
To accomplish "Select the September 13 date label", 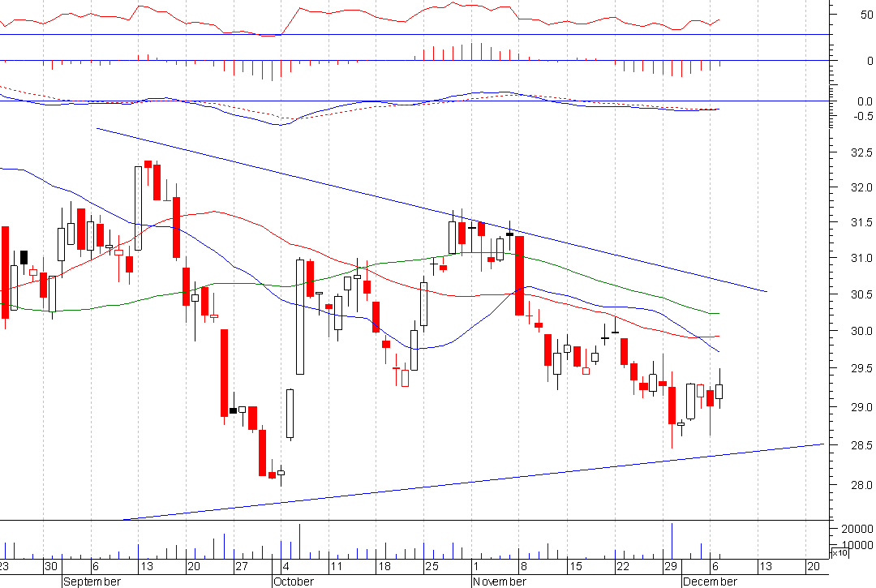I will [146, 566].
